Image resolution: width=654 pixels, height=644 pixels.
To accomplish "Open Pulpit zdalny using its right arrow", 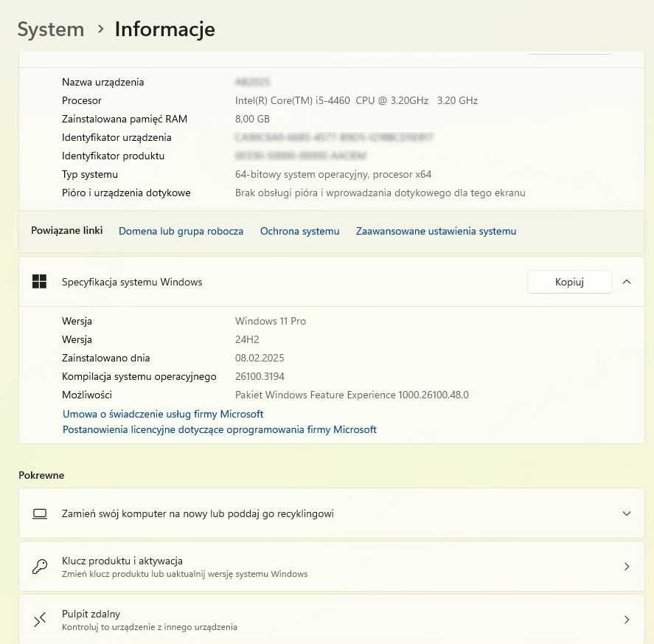I will pos(627,620).
